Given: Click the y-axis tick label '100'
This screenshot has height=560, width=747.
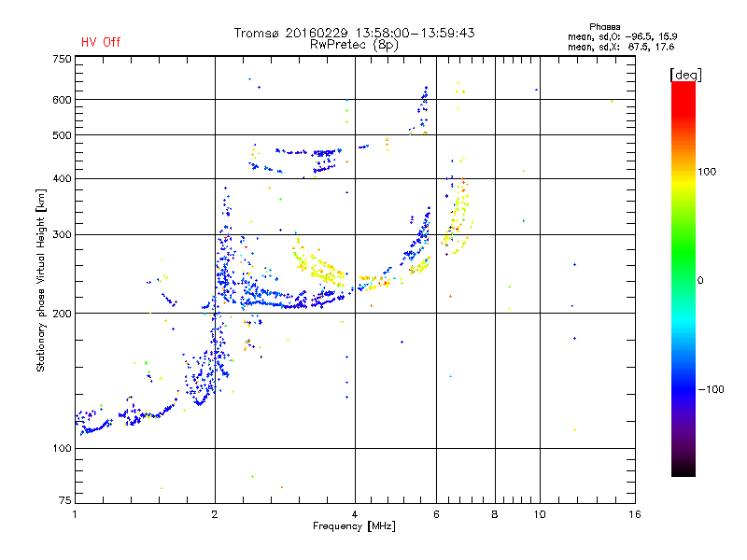Looking at the screenshot, I should [63, 448].
